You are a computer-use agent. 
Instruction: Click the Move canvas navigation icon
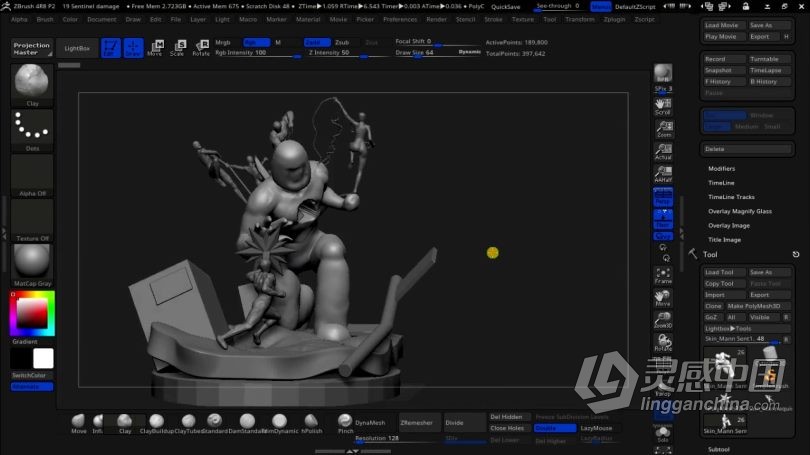pos(663,298)
